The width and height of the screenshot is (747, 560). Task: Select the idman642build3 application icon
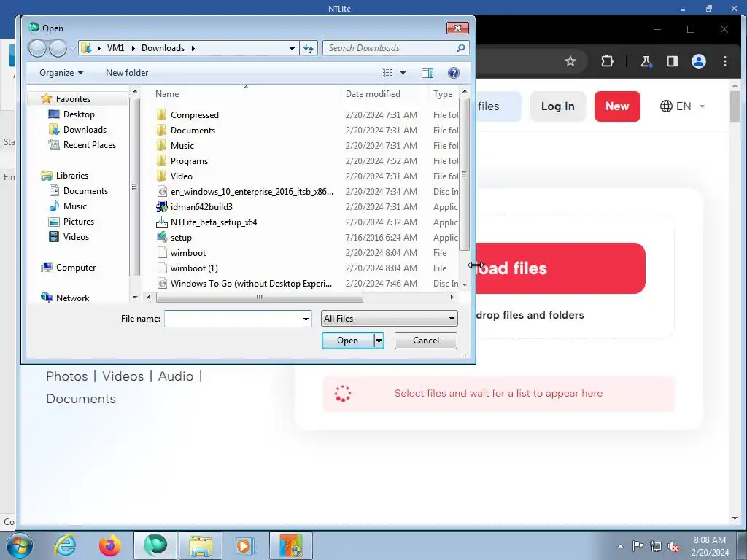[x=162, y=206]
